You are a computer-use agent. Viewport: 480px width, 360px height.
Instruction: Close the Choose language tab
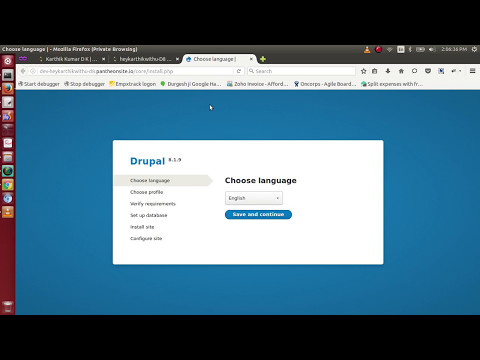(x=251, y=59)
